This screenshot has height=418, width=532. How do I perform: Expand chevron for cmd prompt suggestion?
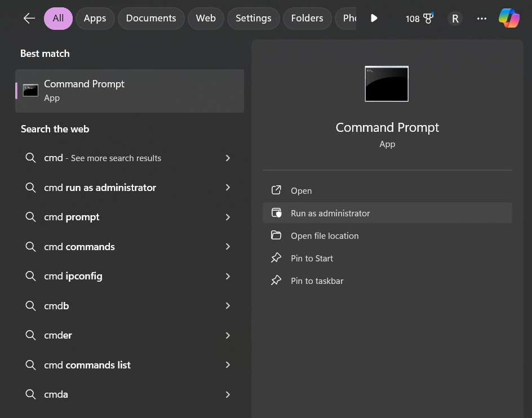tap(228, 217)
